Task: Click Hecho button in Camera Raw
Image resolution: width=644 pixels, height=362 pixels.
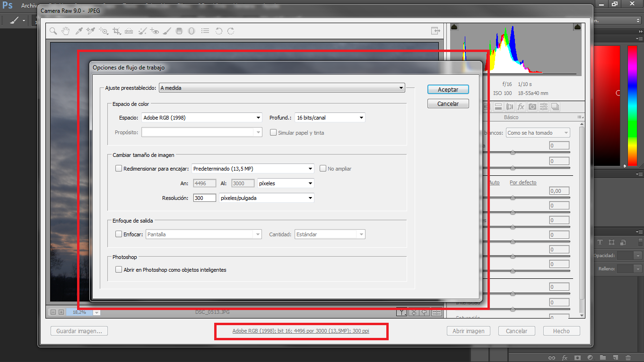Action: 562,331
